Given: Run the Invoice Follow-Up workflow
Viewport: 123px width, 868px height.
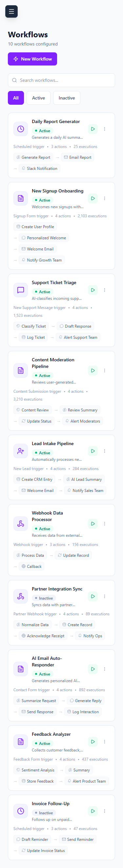Looking at the screenshot, I should coord(92,811).
